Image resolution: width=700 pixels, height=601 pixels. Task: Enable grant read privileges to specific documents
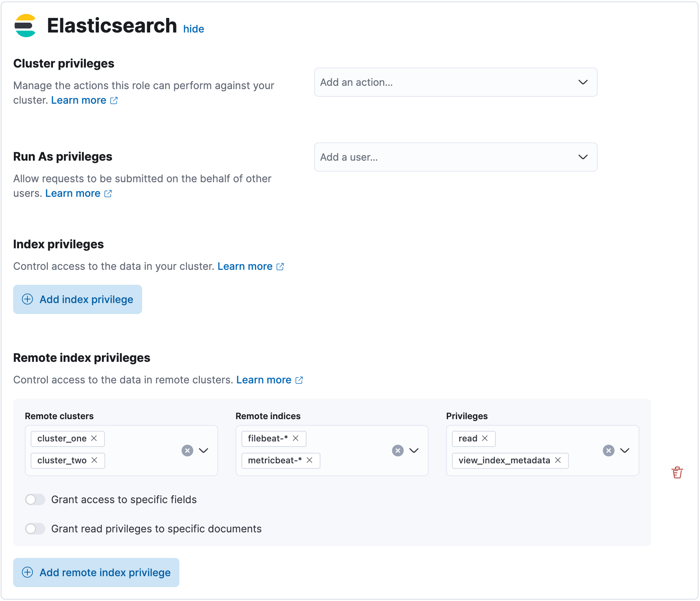[x=35, y=528]
